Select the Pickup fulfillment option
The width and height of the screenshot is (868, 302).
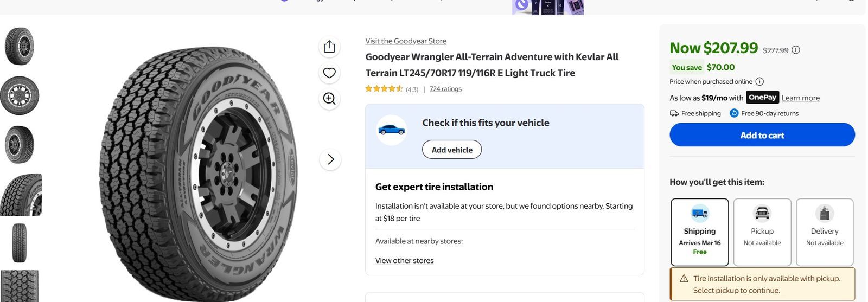point(762,232)
